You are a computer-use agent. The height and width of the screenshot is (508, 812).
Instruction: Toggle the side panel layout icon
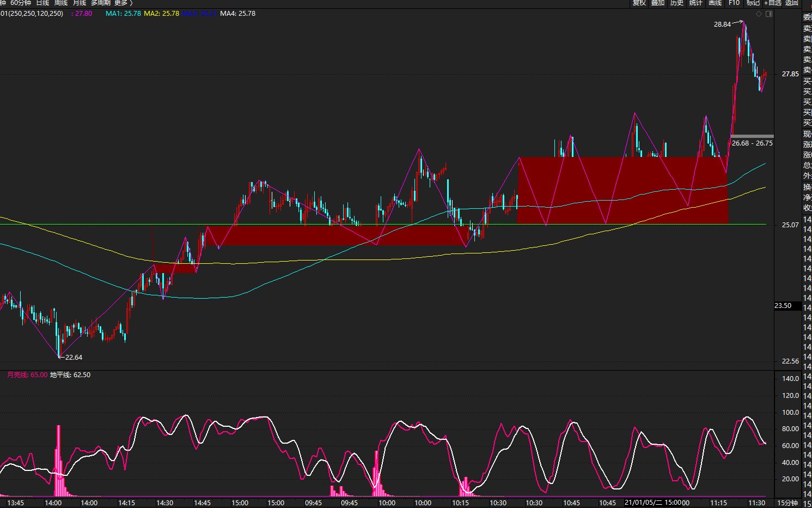point(769,14)
